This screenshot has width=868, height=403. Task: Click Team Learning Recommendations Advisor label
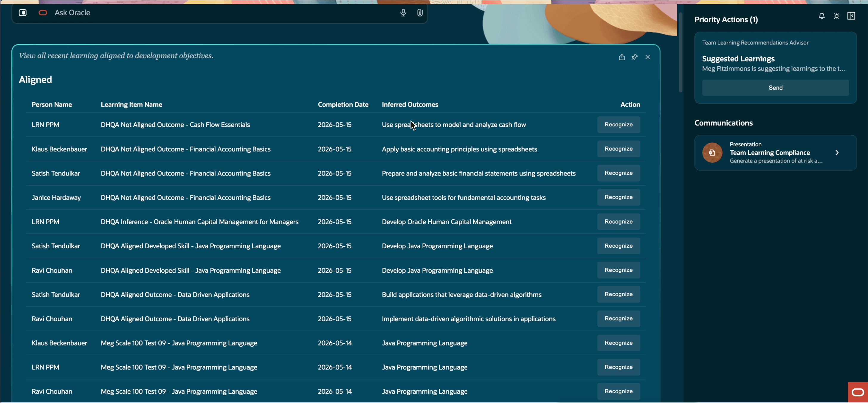click(755, 43)
